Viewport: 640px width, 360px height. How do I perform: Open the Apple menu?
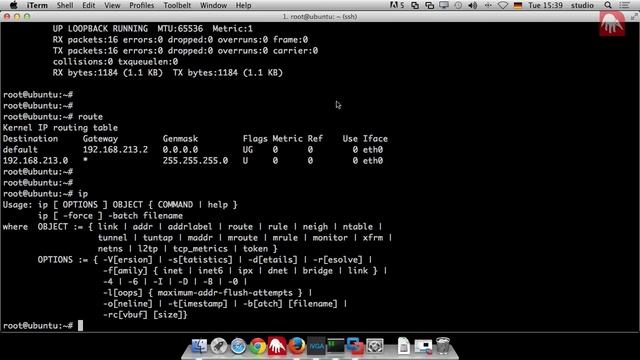tap(13, 5)
